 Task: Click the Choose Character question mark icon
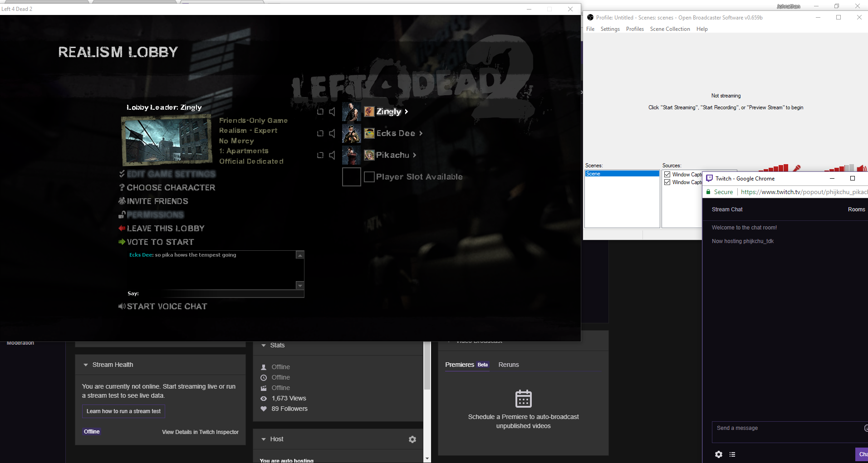pyautogui.click(x=122, y=187)
